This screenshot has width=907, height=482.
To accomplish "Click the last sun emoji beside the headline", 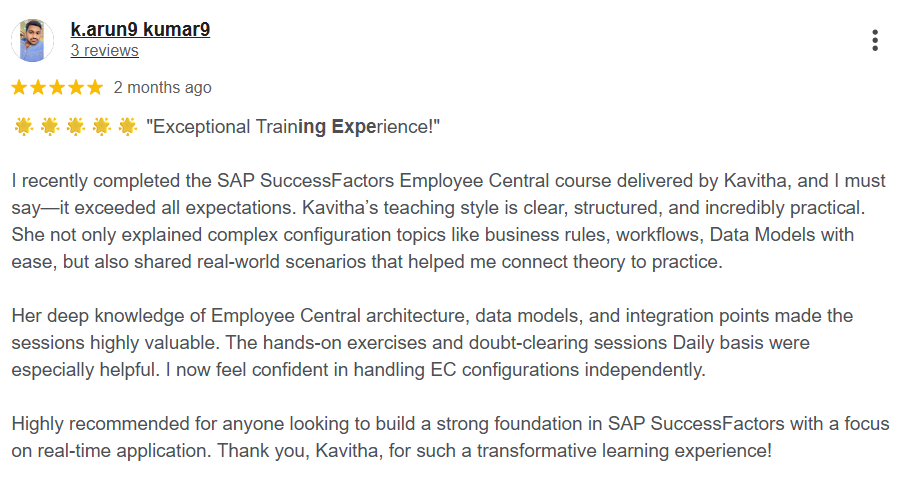I will pos(128,126).
